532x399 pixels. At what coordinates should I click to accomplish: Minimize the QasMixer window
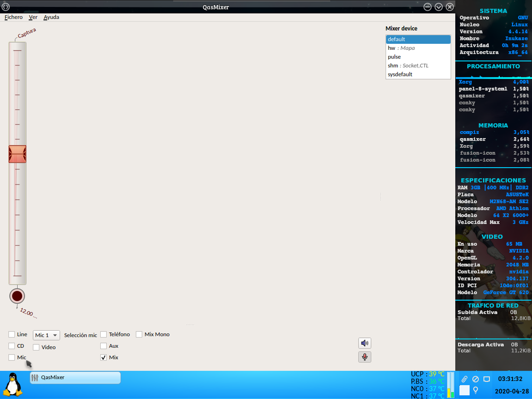(x=427, y=7)
